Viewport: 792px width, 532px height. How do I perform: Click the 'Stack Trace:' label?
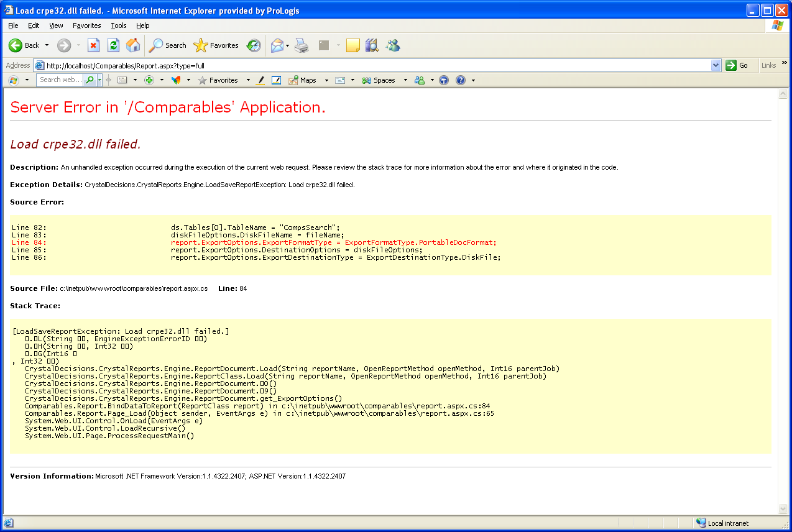pyautogui.click(x=35, y=306)
